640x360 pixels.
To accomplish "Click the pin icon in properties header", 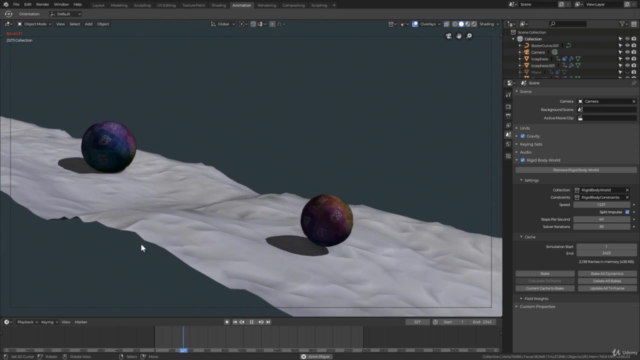I will pyautogui.click(x=634, y=83).
